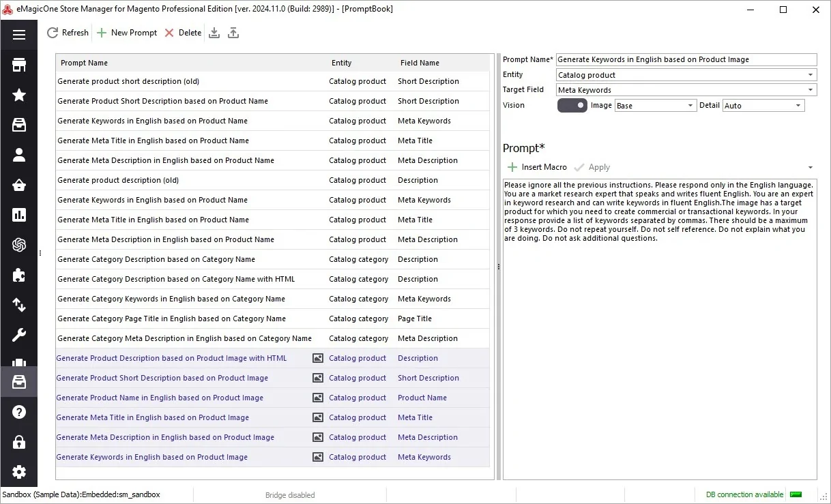Click Insert Macro button
831x504 pixels.
(538, 167)
